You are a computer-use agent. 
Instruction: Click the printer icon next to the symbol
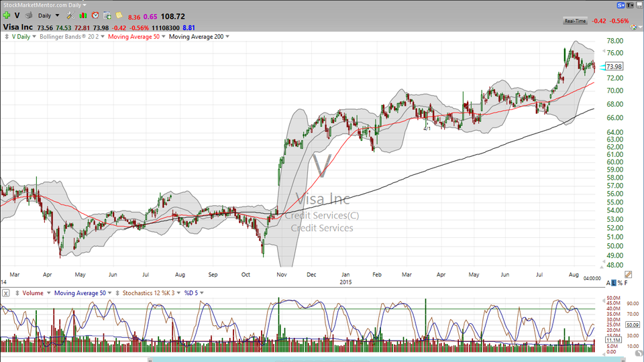tap(29, 15)
